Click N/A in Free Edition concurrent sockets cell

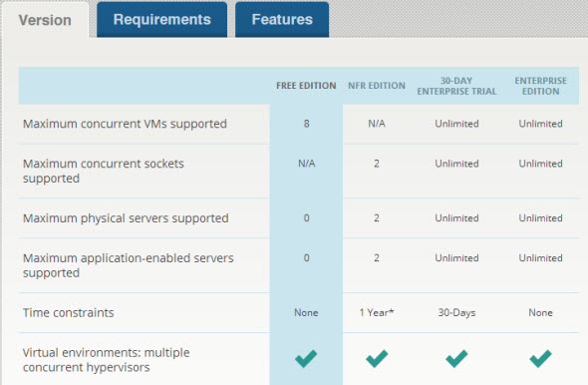[306, 164]
